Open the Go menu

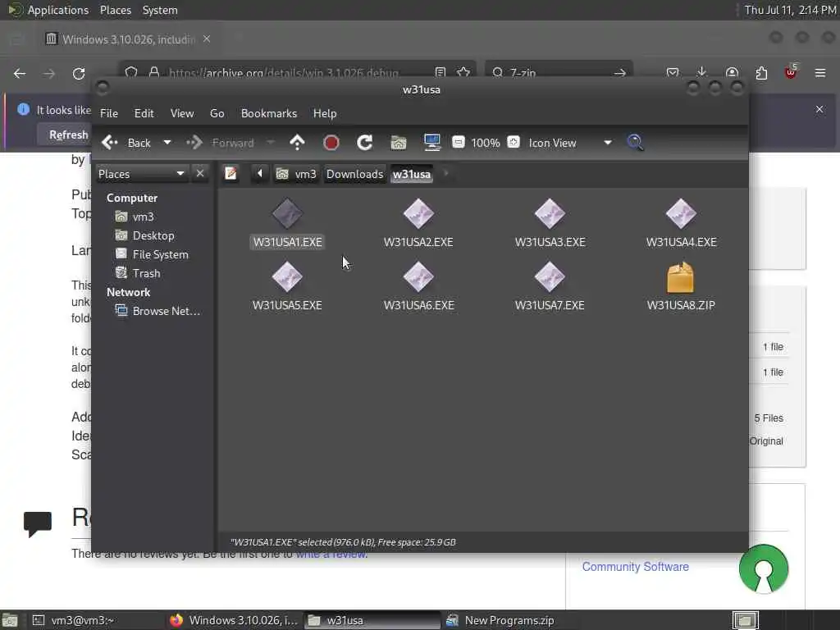pyautogui.click(x=217, y=113)
